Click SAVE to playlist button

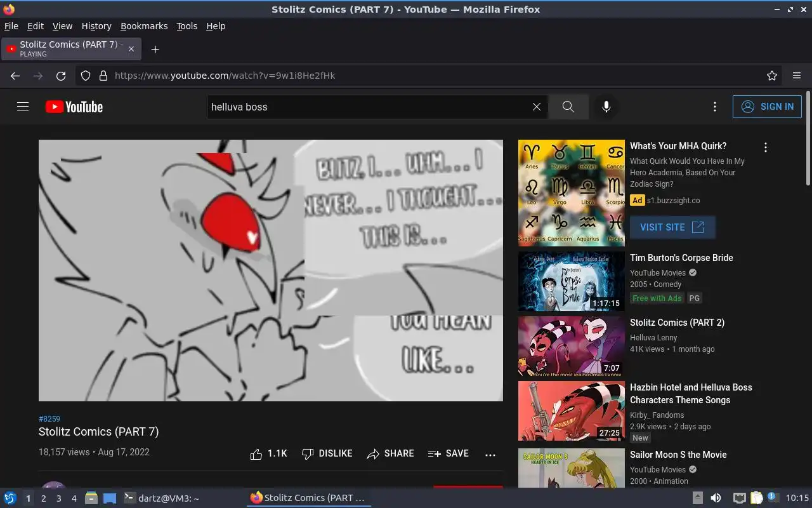point(449,453)
